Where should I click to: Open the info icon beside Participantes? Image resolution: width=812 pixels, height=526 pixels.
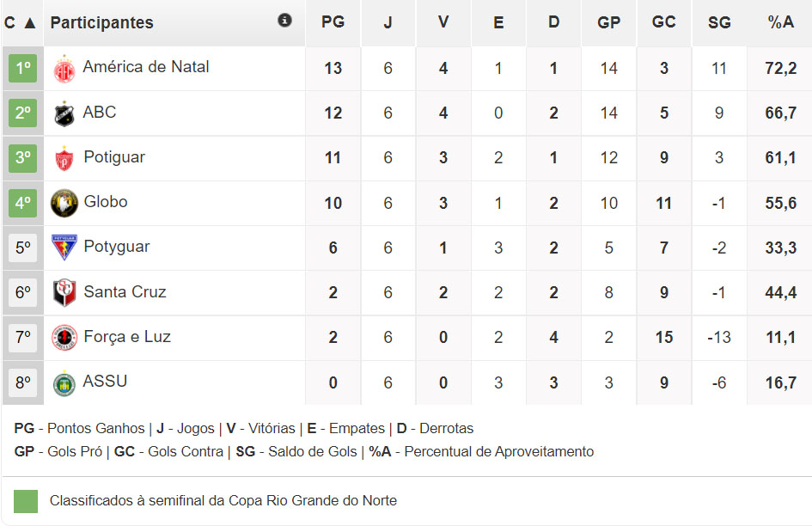point(284,21)
